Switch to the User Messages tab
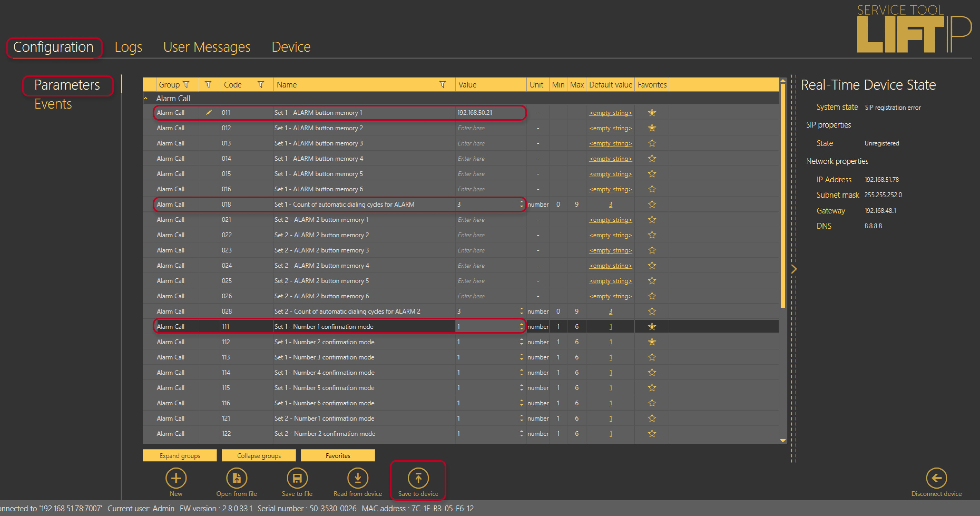The image size is (980, 516). (207, 47)
